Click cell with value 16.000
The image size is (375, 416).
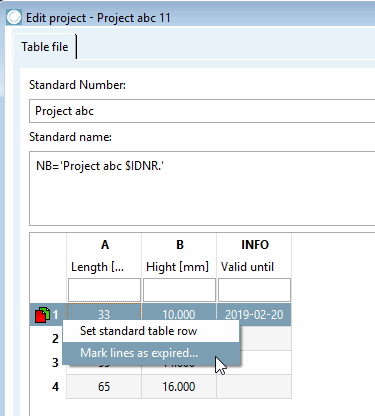pos(179,387)
